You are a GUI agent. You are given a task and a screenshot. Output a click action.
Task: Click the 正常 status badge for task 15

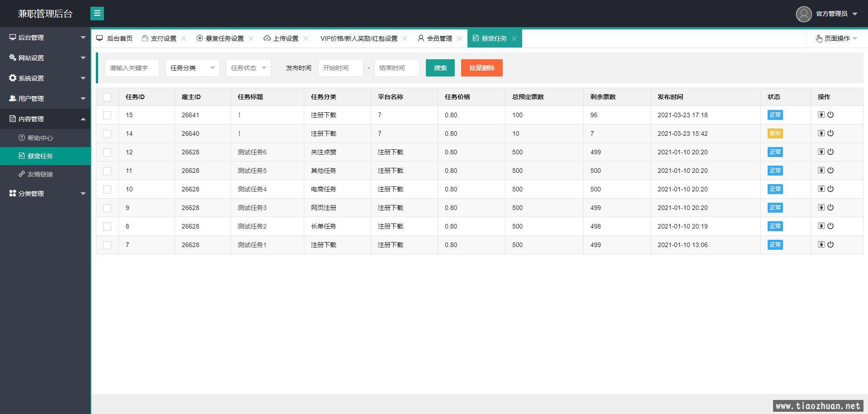click(x=775, y=115)
